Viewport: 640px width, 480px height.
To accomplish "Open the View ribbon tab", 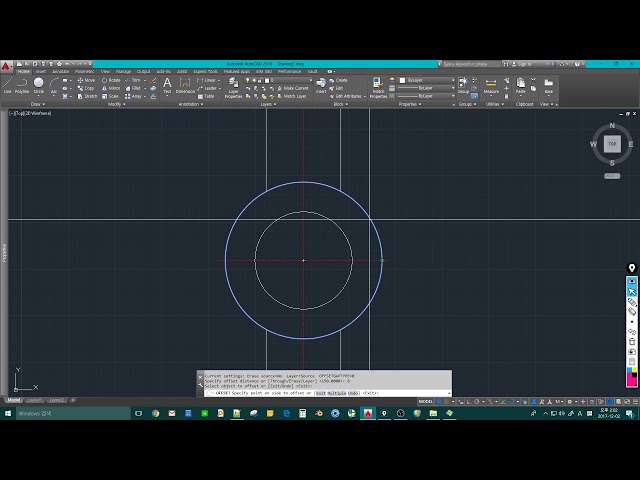I will tap(105, 71).
